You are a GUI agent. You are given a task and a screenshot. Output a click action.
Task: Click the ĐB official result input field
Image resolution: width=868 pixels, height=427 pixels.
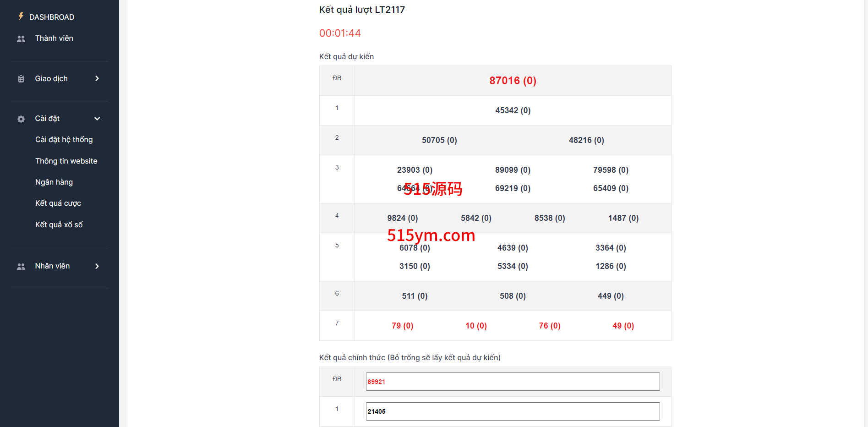pos(513,382)
